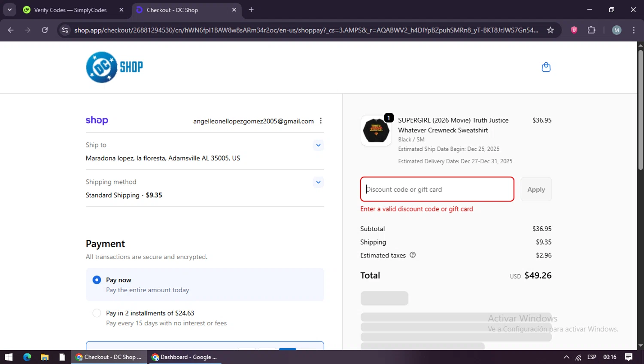This screenshot has width=644, height=364.
Task: Click the Supergirl sweatshirt product thumbnail
Action: click(x=376, y=130)
